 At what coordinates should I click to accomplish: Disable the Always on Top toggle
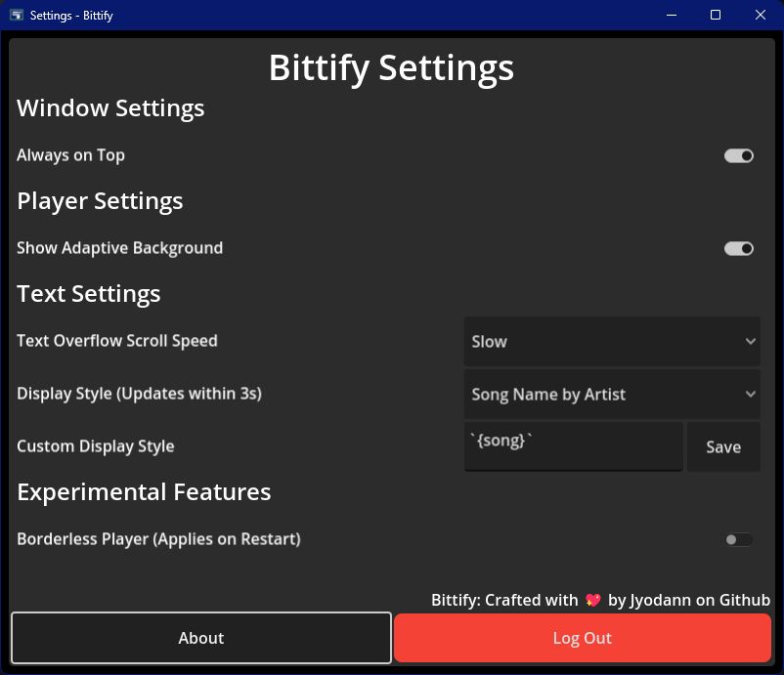pyautogui.click(x=738, y=155)
